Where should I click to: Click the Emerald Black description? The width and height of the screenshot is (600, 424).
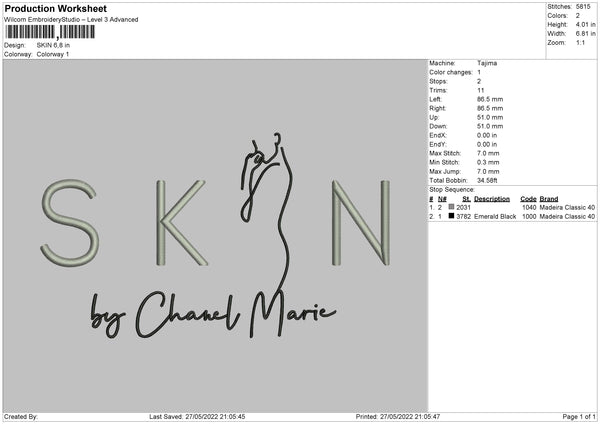coord(495,217)
